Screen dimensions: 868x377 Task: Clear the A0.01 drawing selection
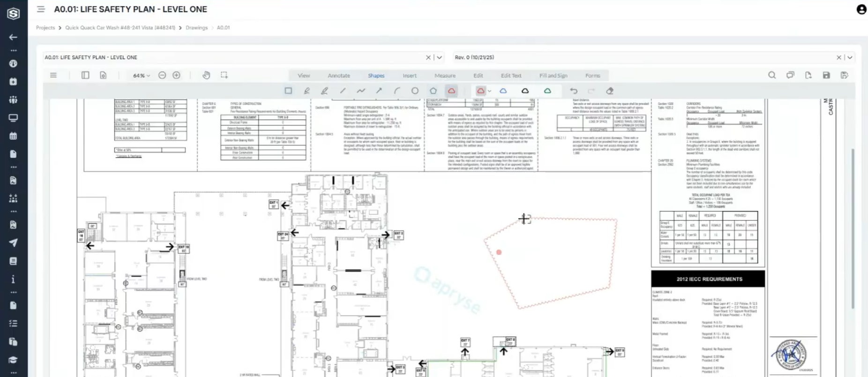coord(428,57)
